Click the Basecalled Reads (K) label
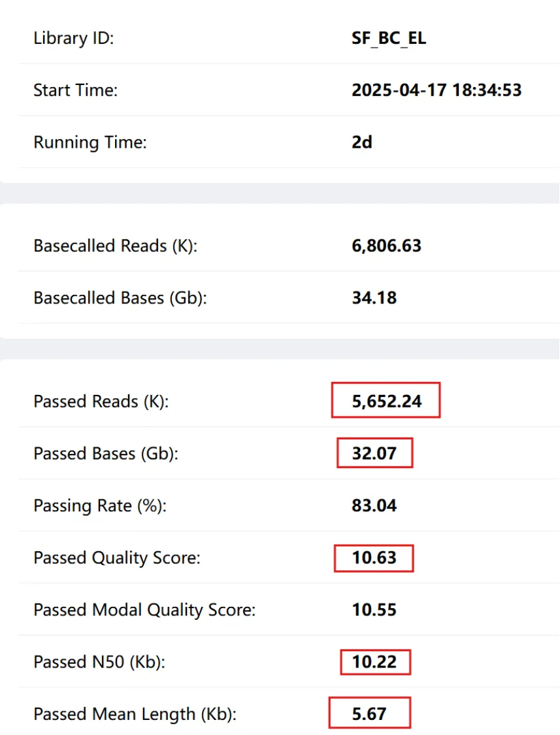The image size is (560, 735). 115,246
